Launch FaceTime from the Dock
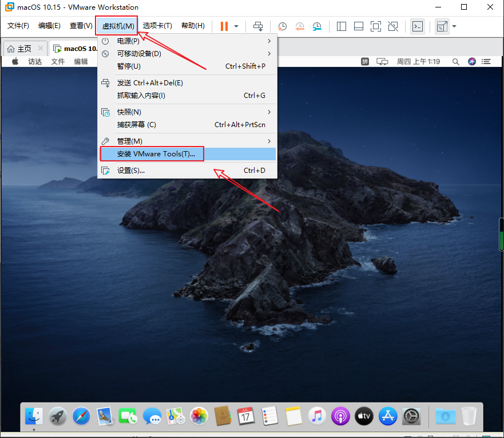The image size is (504, 438). pos(128,416)
